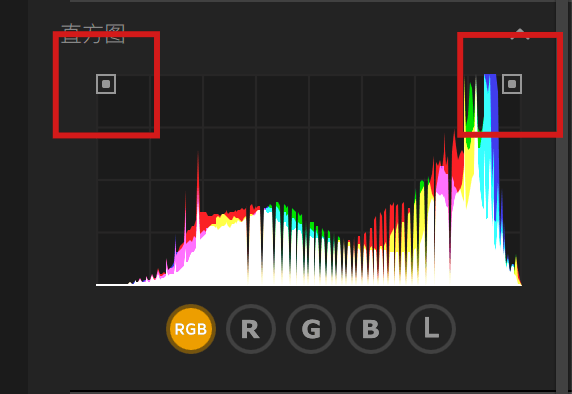
Task: Toggle the highlight clipping warning indicator
Action: (512, 84)
